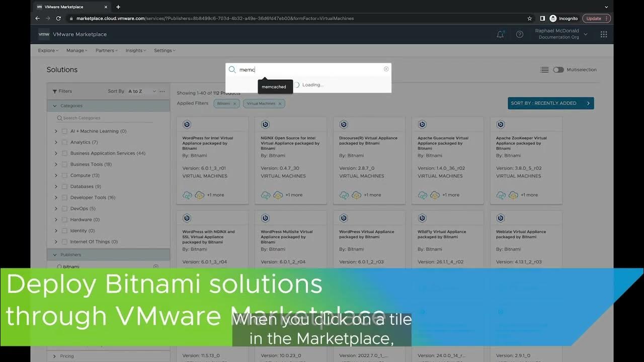Open the Manage menu
This screenshot has width=644, height=362.
pyautogui.click(x=77, y=50)
